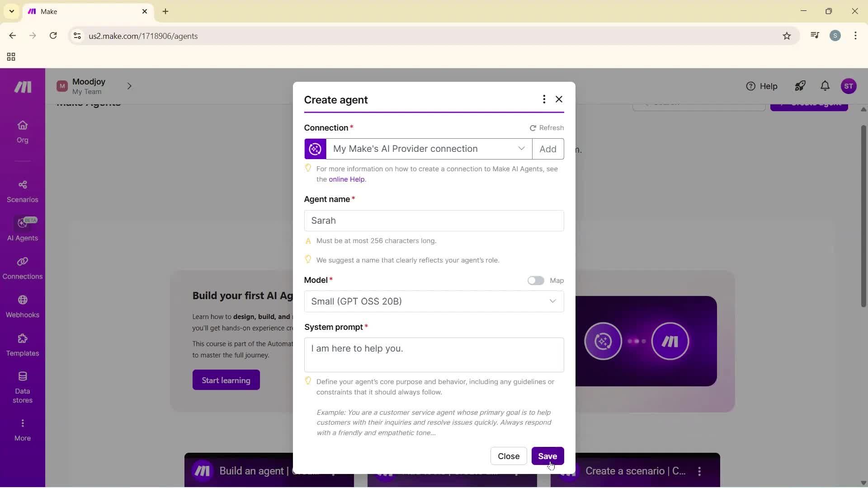Viewport: 868px width, 488px height.
Task: Open the Templates section
Action: 22,345
